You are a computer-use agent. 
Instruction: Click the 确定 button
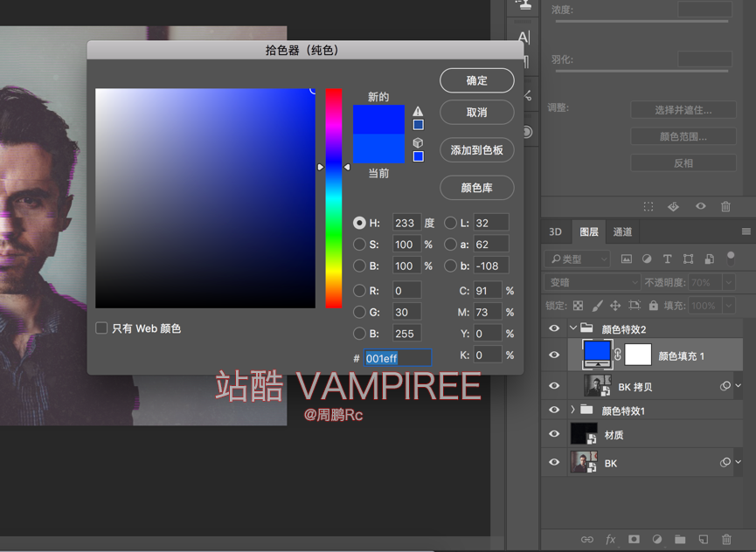[477, 80]
